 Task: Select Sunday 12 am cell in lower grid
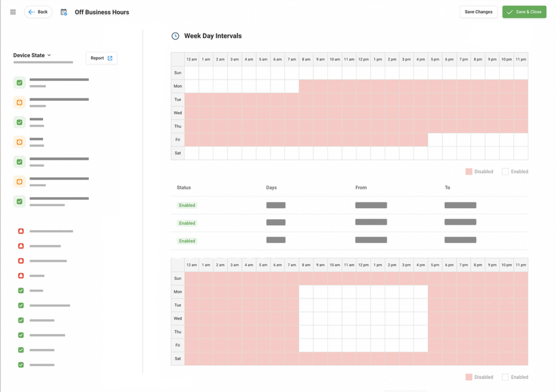191,278
